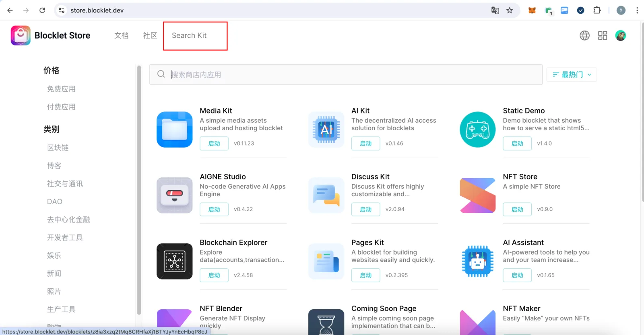Select the DAO category

click(x=55, y=201)
